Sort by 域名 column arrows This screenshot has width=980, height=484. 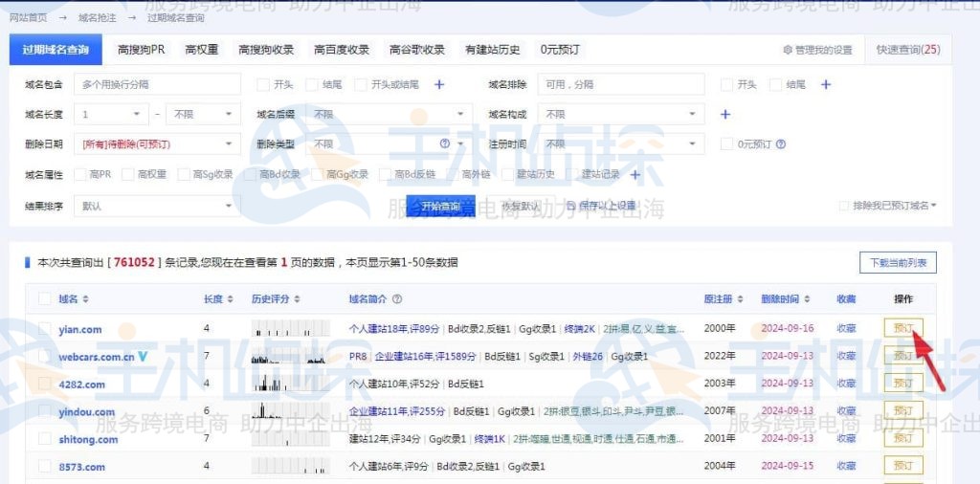85,299
